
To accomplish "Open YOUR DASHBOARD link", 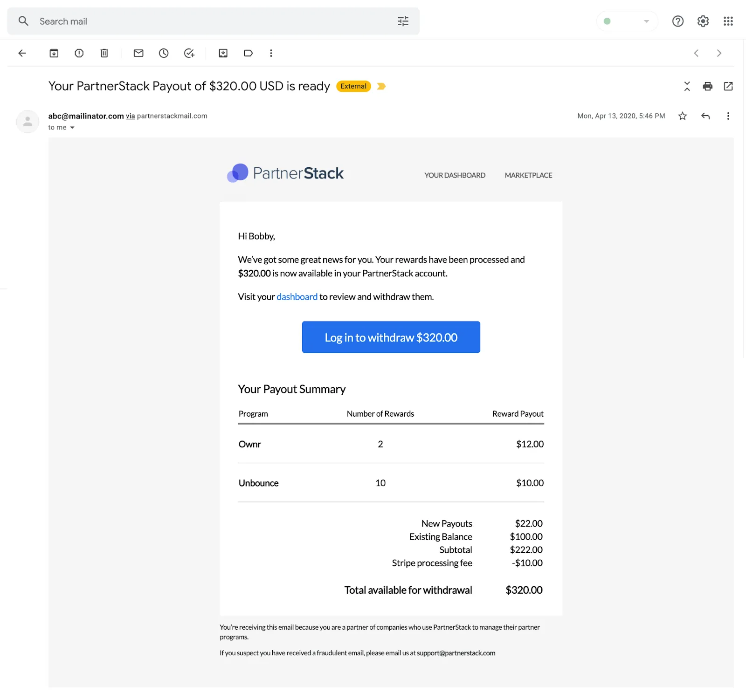I will [455, 175].
